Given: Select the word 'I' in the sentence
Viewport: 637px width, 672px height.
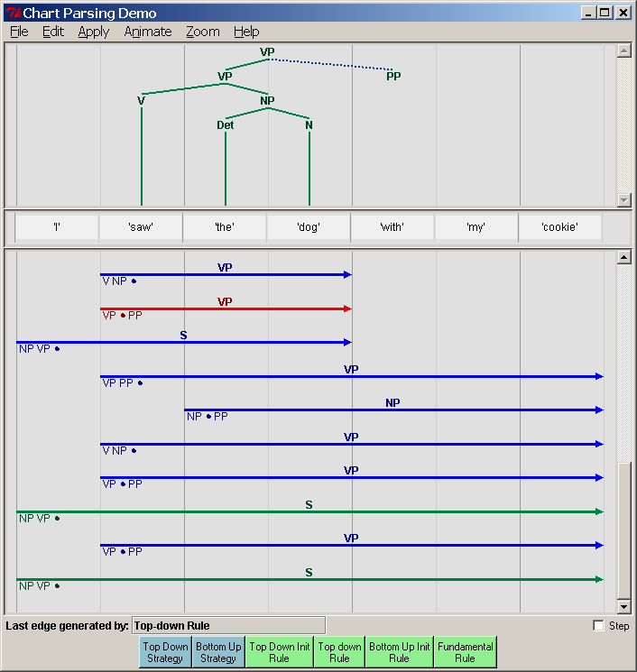Looking at the screenshot, I should point(57,226).
